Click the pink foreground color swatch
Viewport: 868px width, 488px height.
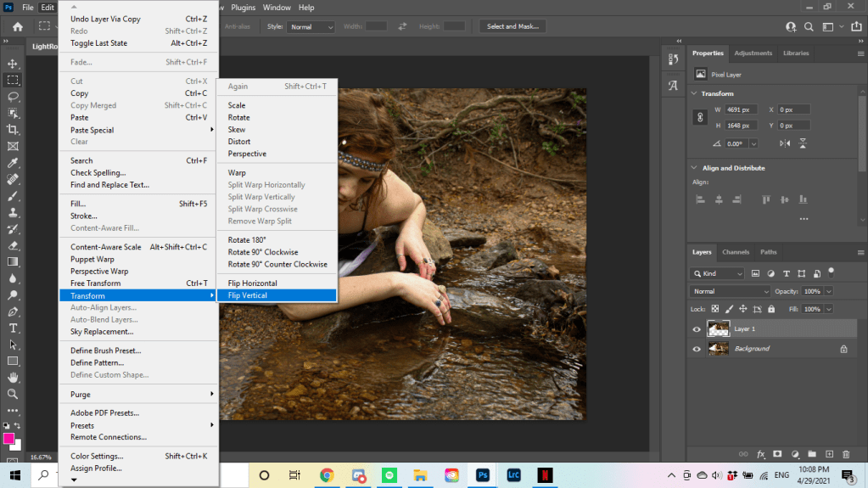pyautogui.click(x=9, y=439)
